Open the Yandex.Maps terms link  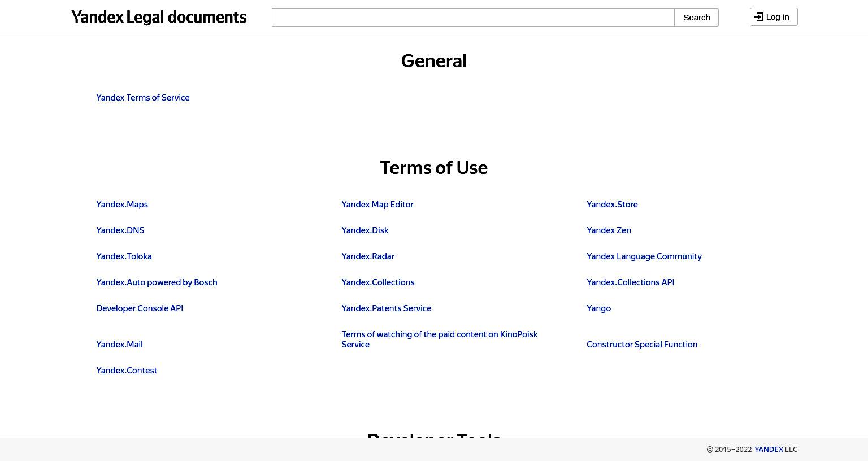pos(122,205)
